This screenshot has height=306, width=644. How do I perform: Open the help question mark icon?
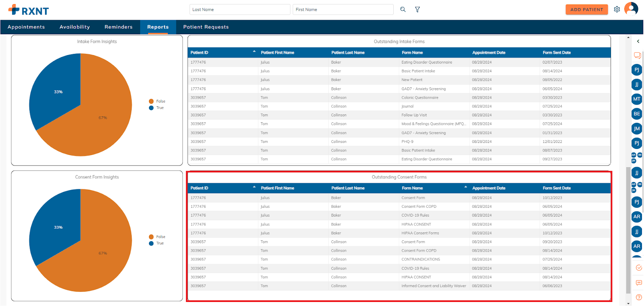(639, 297)
